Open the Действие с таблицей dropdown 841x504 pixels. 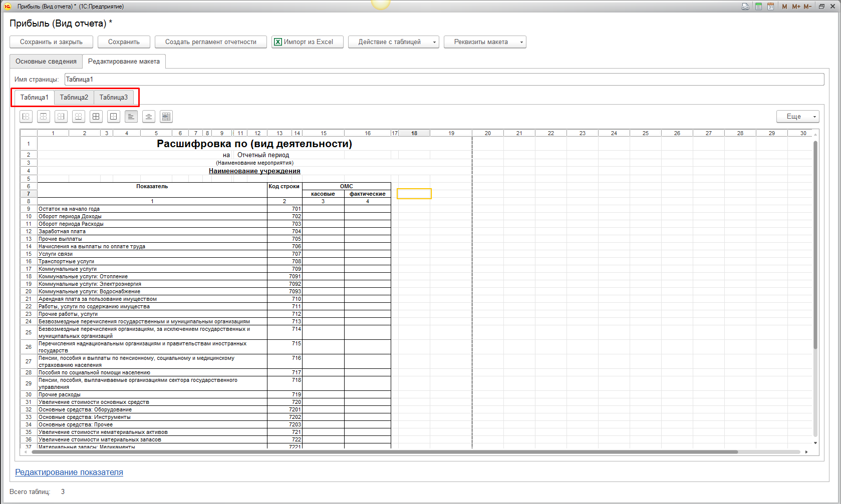[x=393, y=42]
